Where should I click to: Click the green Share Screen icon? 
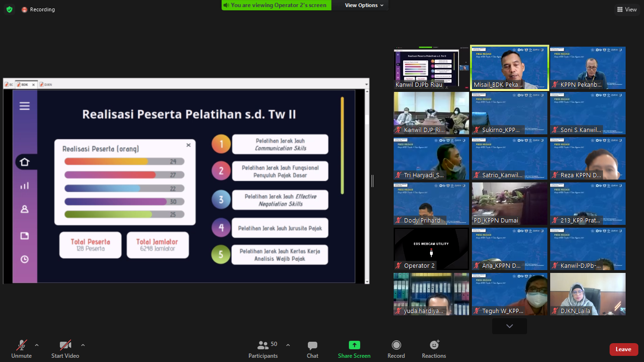[354, 345]
